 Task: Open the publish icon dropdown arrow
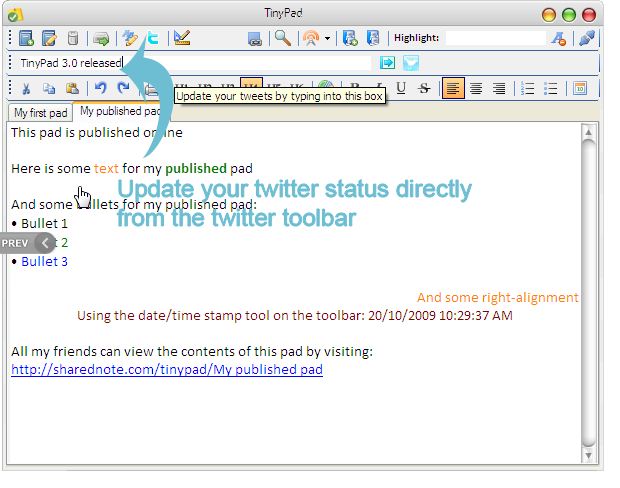327,38
